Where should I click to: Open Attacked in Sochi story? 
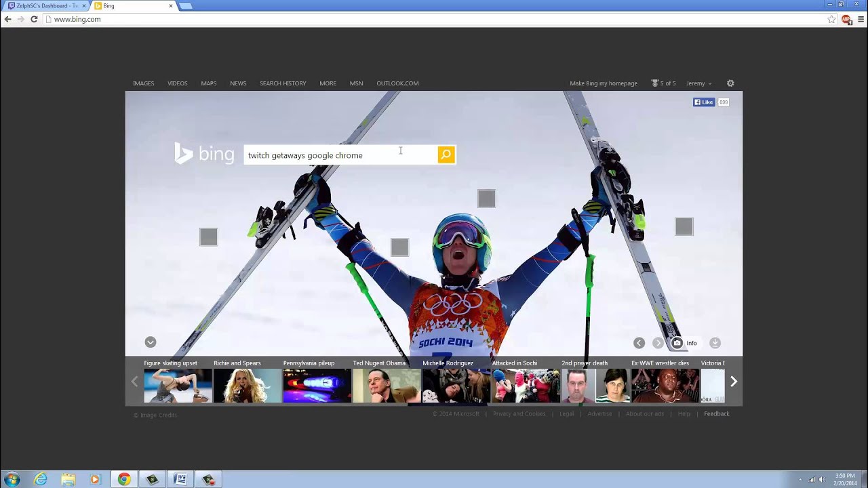click(526, 382)
